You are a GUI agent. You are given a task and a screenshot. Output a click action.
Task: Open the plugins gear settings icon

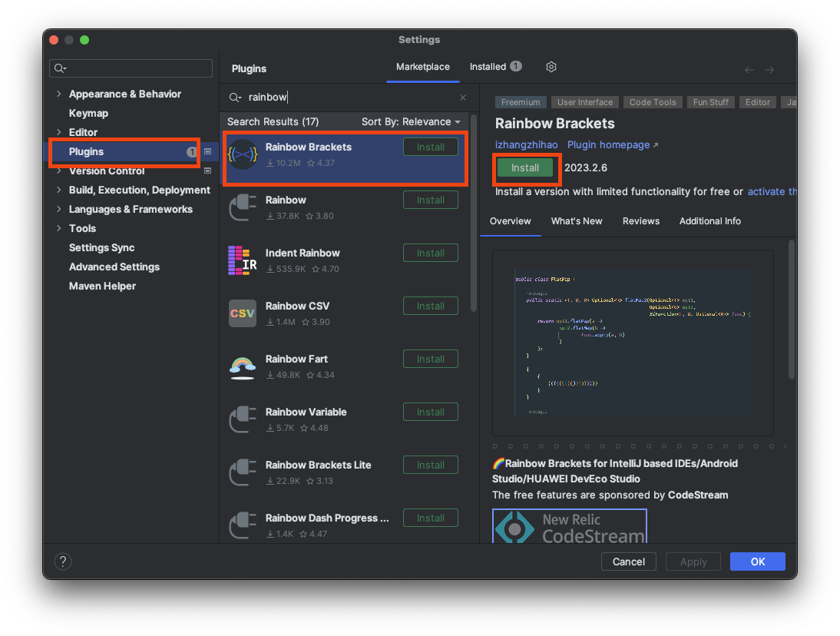[x=551, y=67]
